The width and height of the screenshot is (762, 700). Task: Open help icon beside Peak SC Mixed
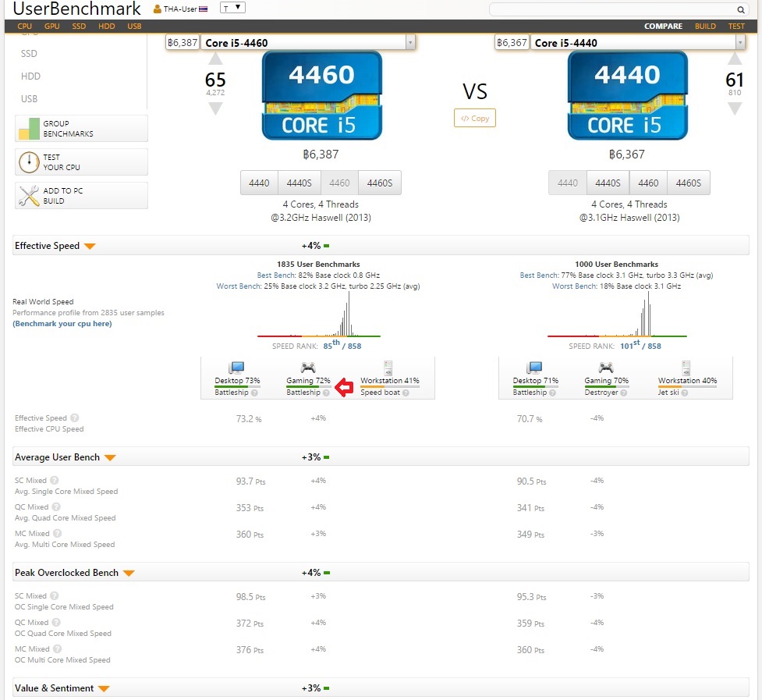54,595
